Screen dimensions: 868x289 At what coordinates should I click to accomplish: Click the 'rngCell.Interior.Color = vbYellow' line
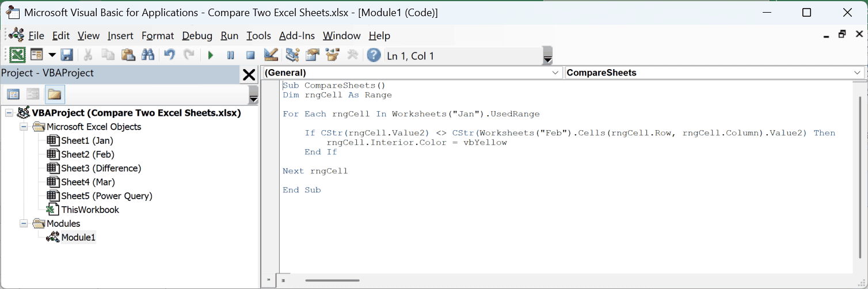tap(417, 142)
